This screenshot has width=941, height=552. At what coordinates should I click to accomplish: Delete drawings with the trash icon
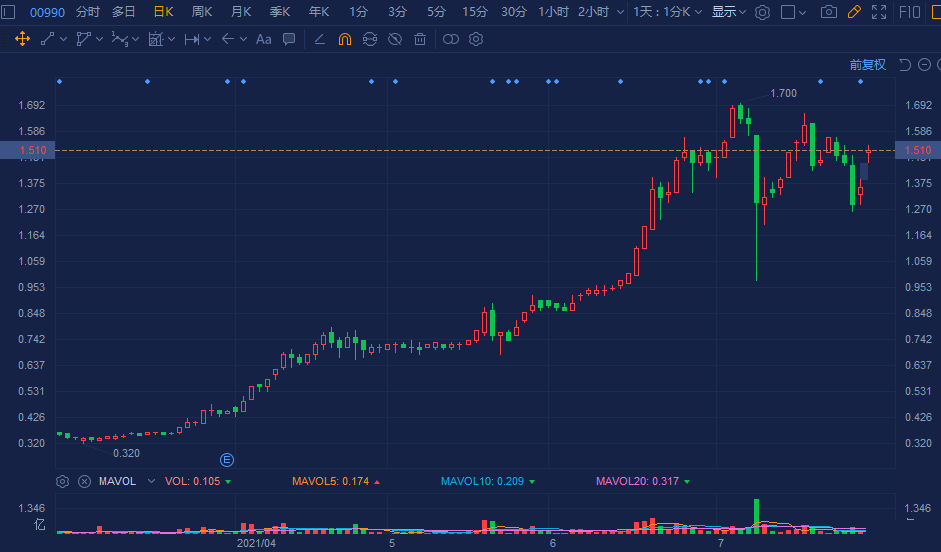point(420,39)
